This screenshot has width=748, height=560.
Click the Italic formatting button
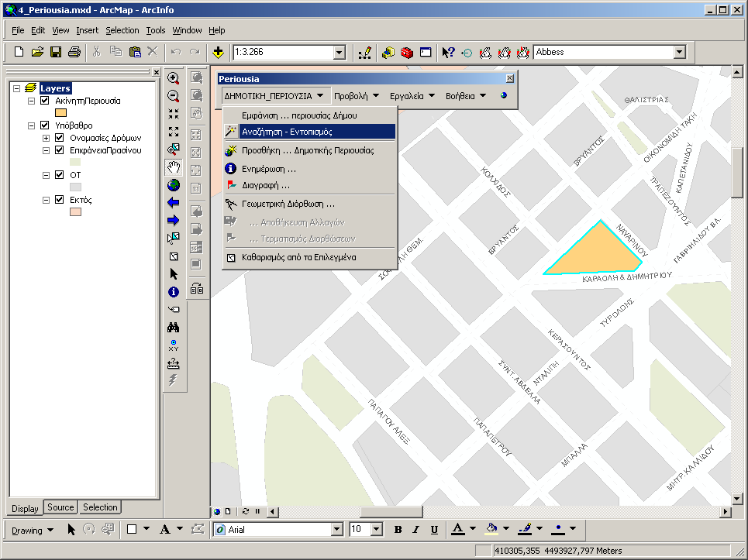[415, 529]
